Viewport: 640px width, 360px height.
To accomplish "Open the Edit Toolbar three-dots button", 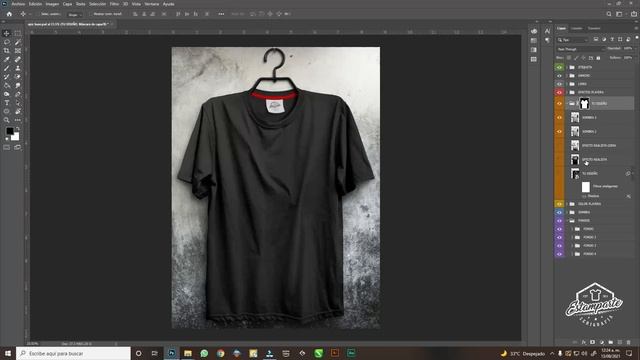I will [x=18, y=120].
